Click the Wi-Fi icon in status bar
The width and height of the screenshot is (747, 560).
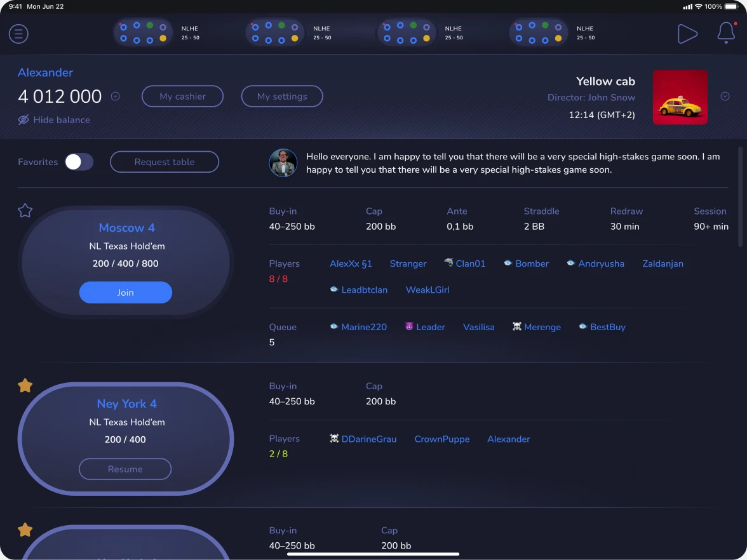(699, 6)
